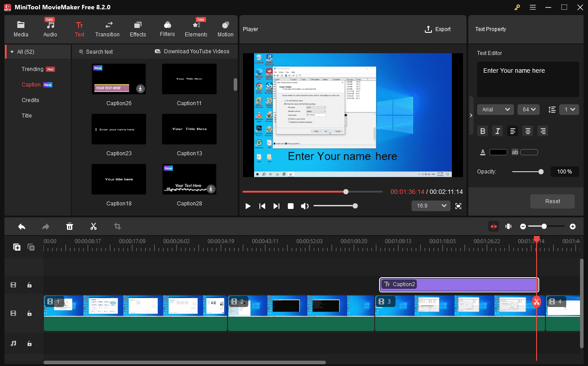
Task: Go to previous frame
Action: 262,206
